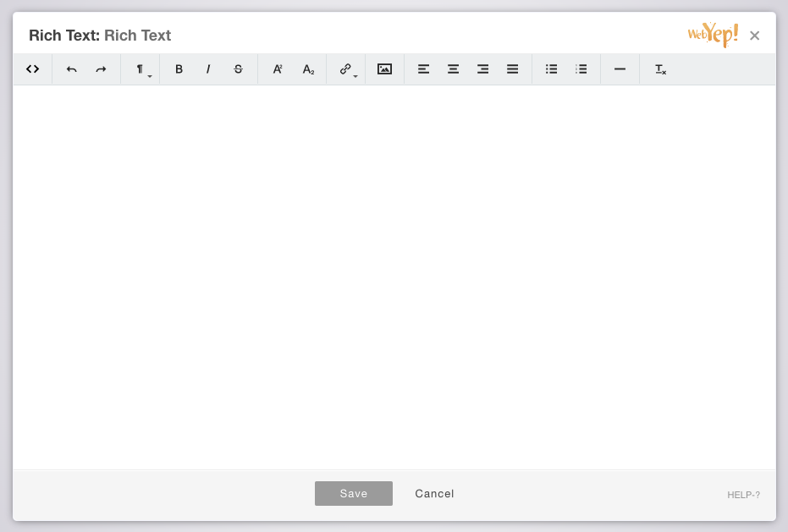Center align the text
The height and width of the screenshot is (532, 788).
pyautogui.click(x=453, y=69)
